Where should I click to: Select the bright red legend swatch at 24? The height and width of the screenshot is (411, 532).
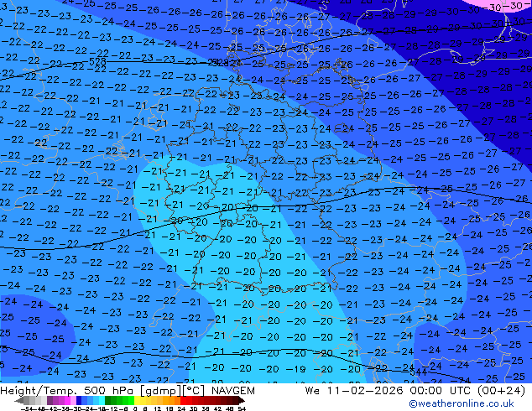point(183,400)
